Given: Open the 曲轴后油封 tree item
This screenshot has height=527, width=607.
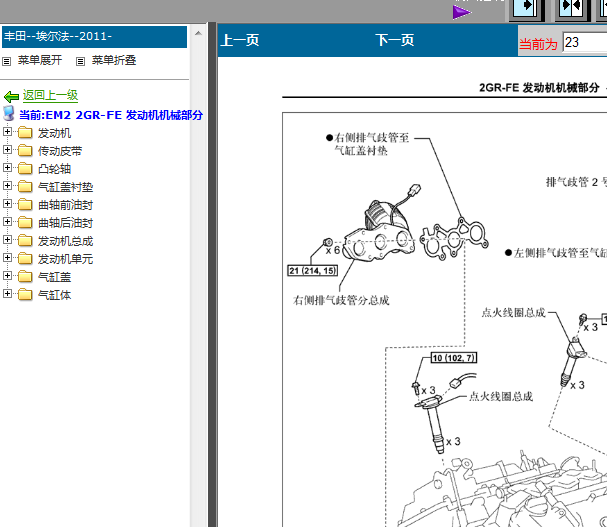Looking at the screenshot, I should tap(65, 223).
